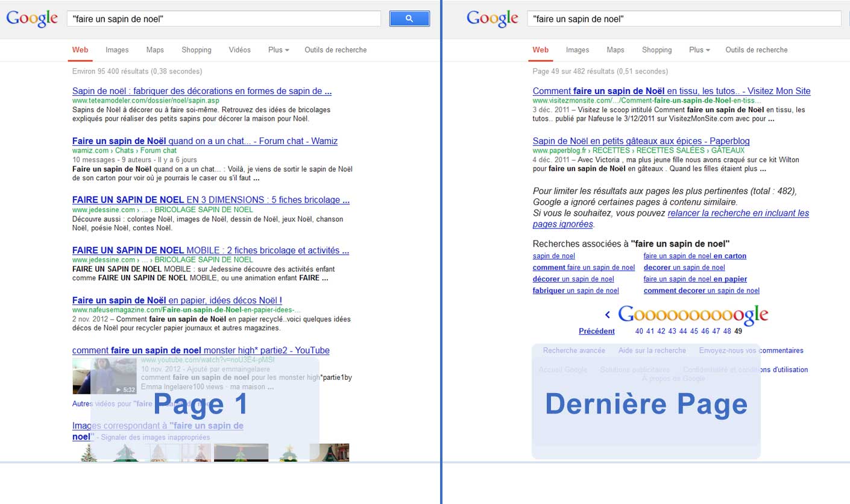The height and width of the screenshot is (504, 850).
Task: Click the blue search magnifier button
Action: (409, 19)
